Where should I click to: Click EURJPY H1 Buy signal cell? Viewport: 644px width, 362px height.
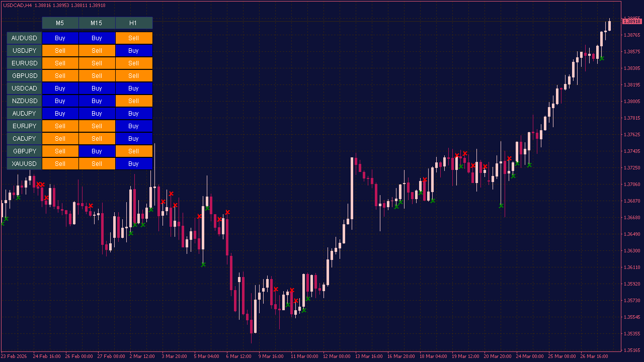(x=133, y=126)
